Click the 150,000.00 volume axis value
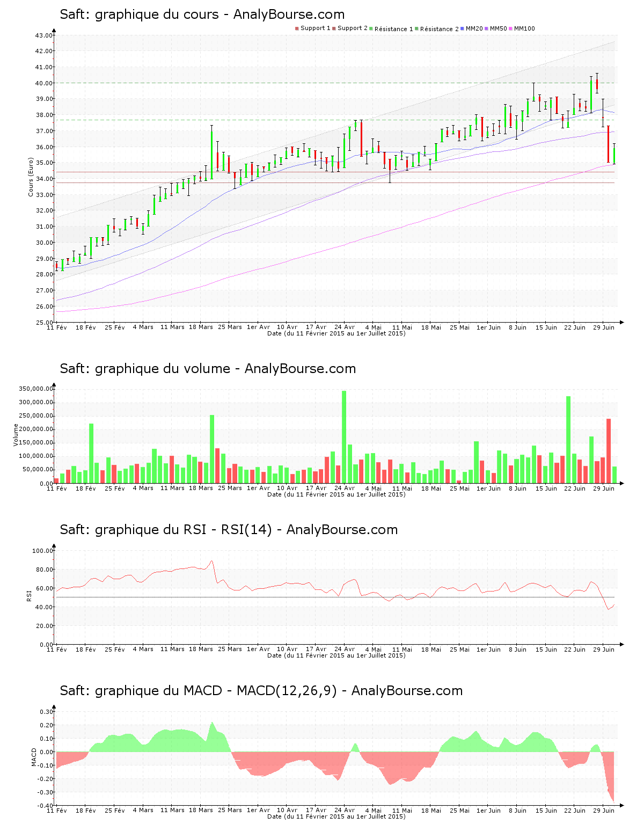The height and width of the screenshot is (832, 644). pyautogui.click(x=36, y=443)
